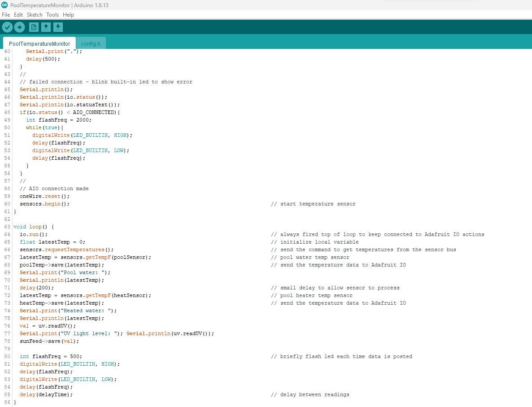
Task: Click the Verify checkmark button
Action: (x=7, y=27)
